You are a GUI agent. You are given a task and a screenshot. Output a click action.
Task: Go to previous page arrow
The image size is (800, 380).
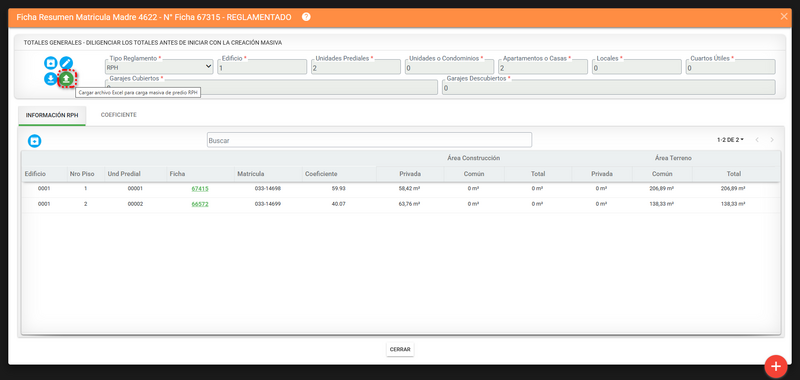757,140
